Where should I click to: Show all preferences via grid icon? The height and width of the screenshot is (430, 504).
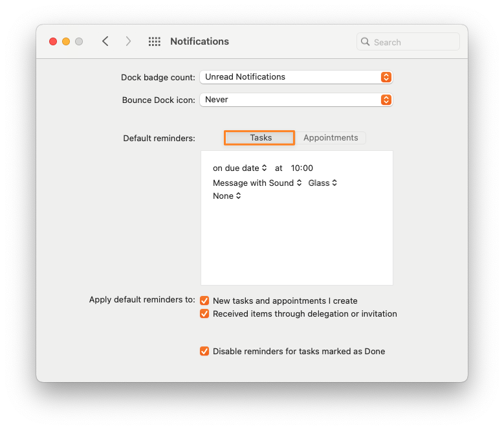coord(154,41)
